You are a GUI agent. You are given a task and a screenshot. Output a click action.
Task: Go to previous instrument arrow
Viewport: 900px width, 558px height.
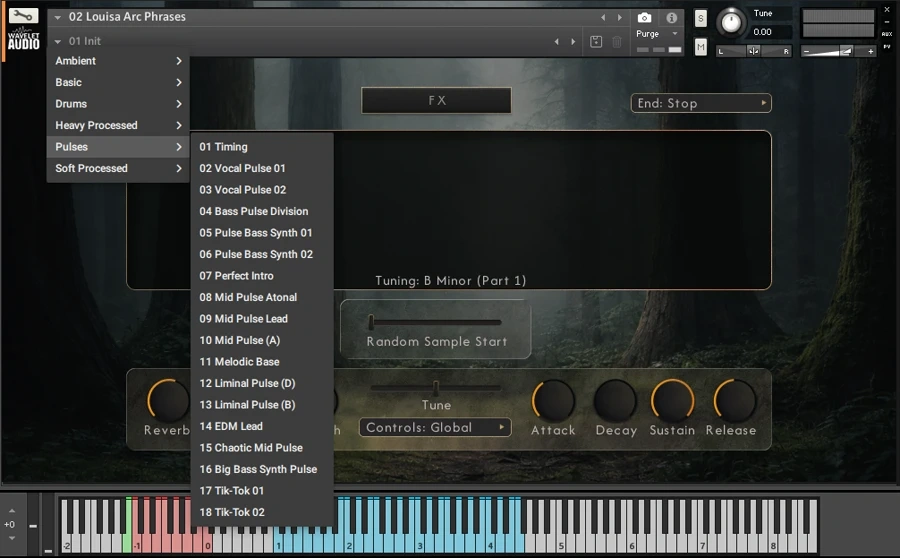(603, 18)
